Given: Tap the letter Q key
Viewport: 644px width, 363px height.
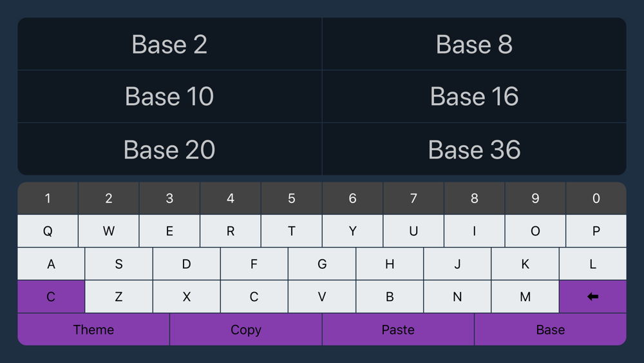Looking at the screenshot, I should pos(48,231).
